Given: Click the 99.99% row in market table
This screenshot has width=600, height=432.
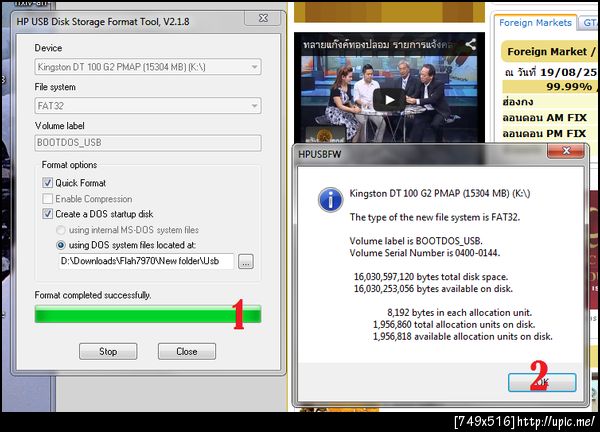Looking at the screenshot, I should 549,86.
